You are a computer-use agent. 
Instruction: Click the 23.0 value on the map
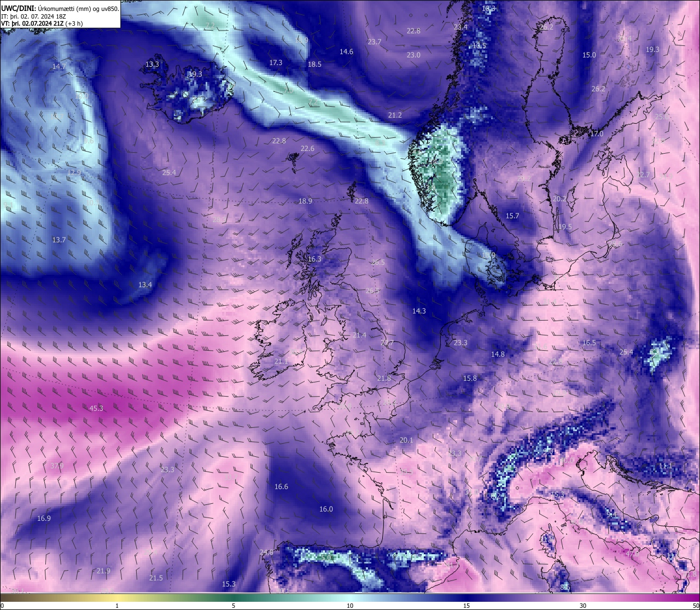tap(413, 55)
